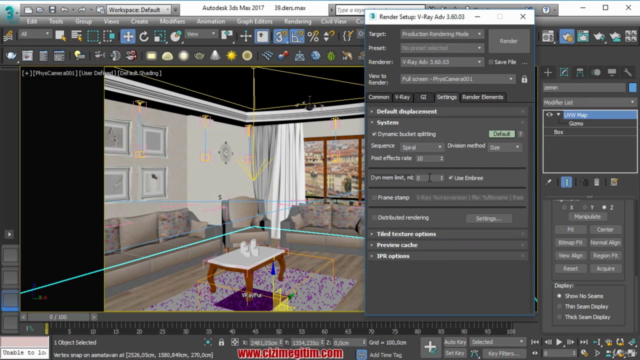Open the Display command panel tab
Viewport: 640px width, 360px height.
(x=612, y=73)
